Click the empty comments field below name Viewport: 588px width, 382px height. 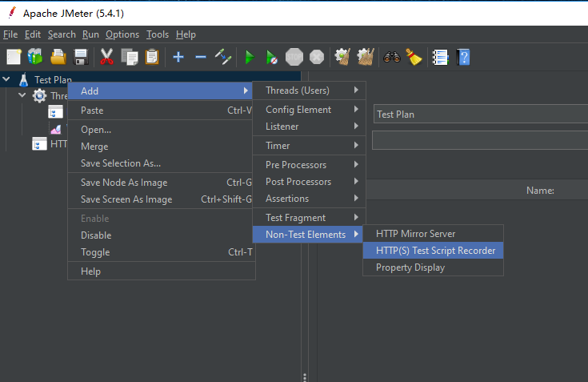(x=480, y=140)
